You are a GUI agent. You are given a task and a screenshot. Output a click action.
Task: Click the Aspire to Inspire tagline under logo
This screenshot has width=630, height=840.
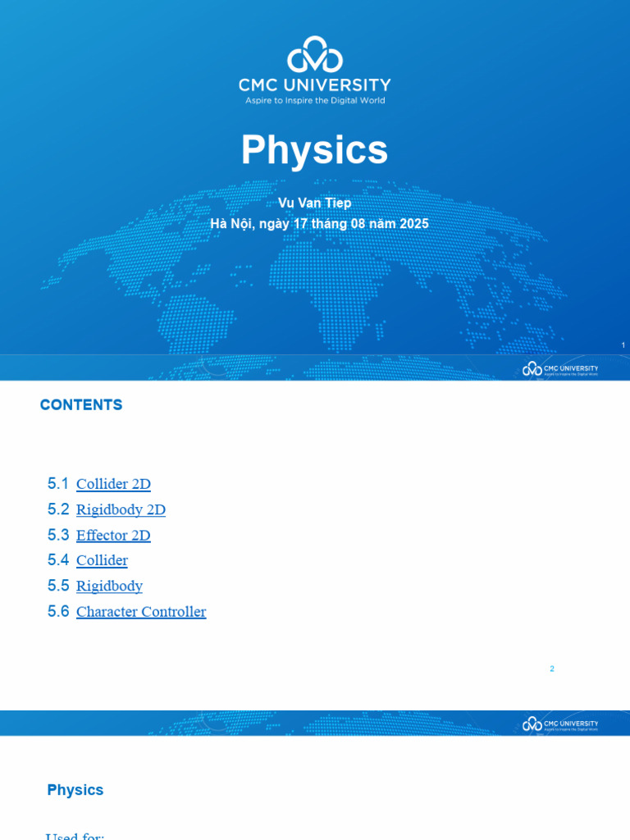[x=315, y=100]
